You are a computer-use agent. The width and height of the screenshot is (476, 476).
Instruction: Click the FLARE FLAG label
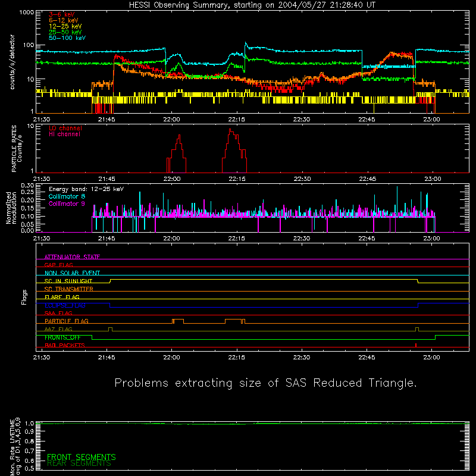pyautogui.click(x=62, y=297)
